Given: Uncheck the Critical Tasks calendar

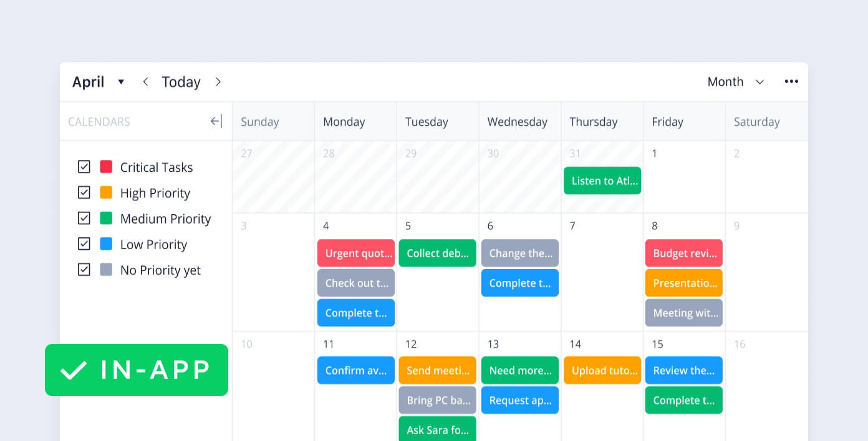Looking at the screenshot, I should (84, 166).
